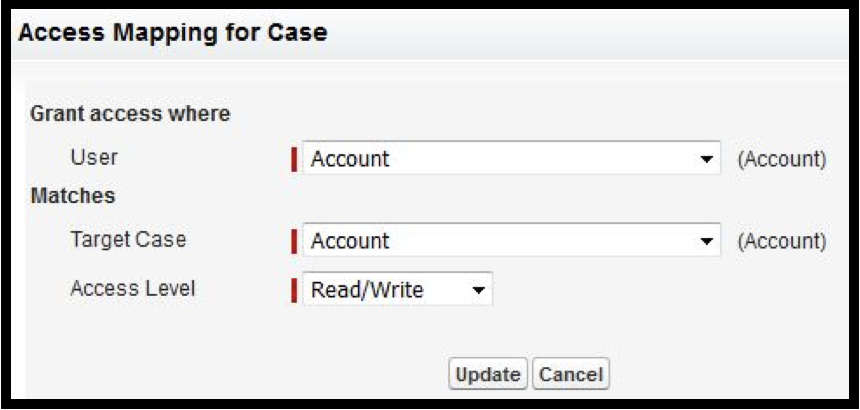860x410 pixels.
Task: Open the User field dropdown list
Action: (511, 158)
